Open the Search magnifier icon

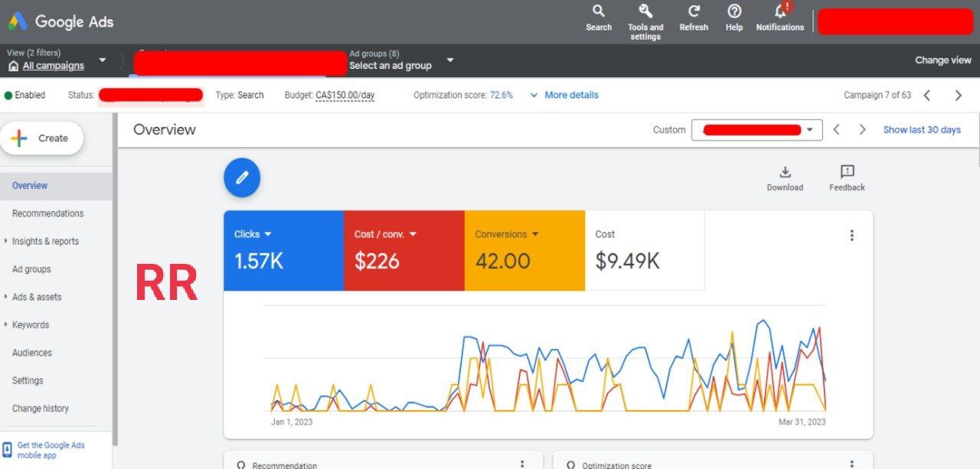click(599, 11)
